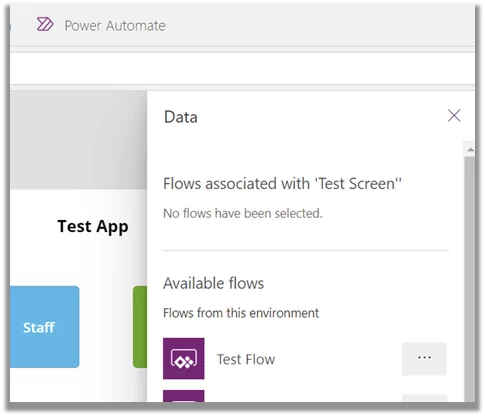Click the second flow's purple icon
Screen dimensions: 485x417
(183, 396)
